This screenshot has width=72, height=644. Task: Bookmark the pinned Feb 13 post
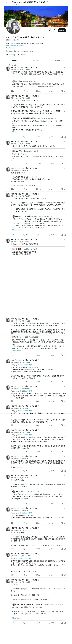coord(62,91)
